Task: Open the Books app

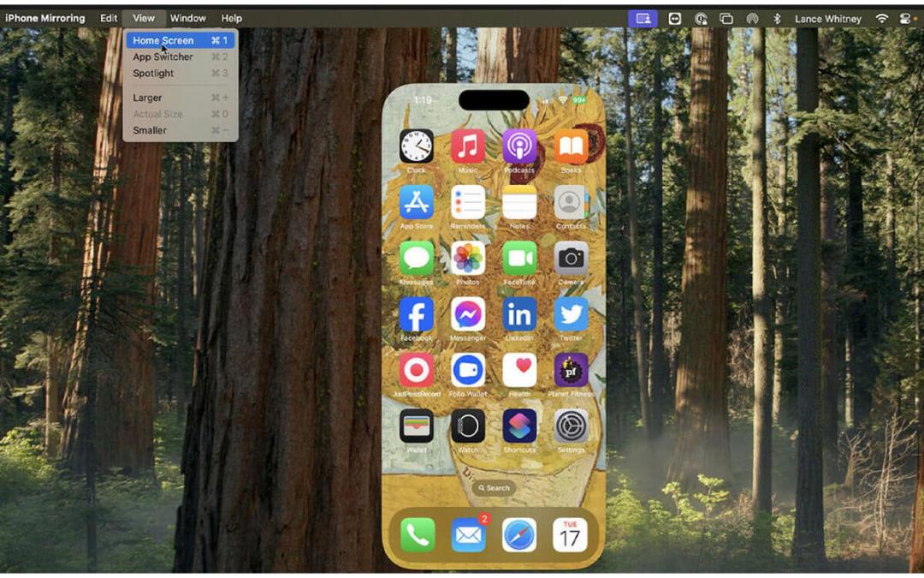Action: pyautogui.click(x=571, y=146)
